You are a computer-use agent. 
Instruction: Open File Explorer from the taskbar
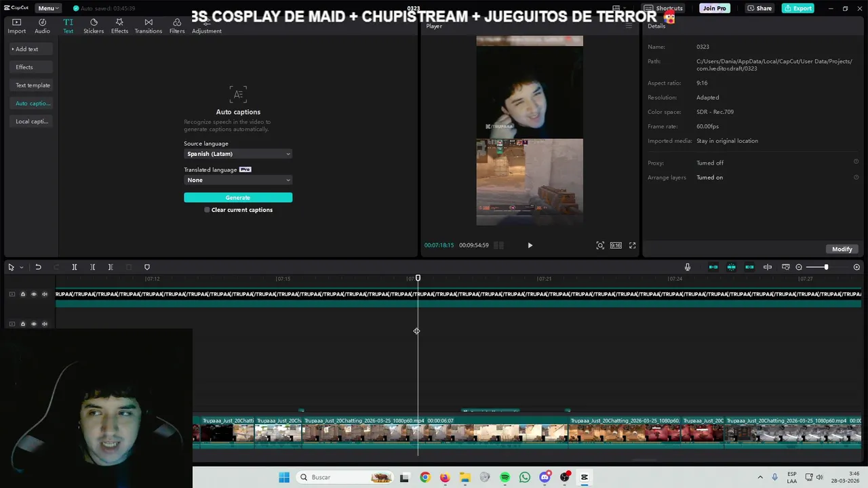[x=465, y=477]
